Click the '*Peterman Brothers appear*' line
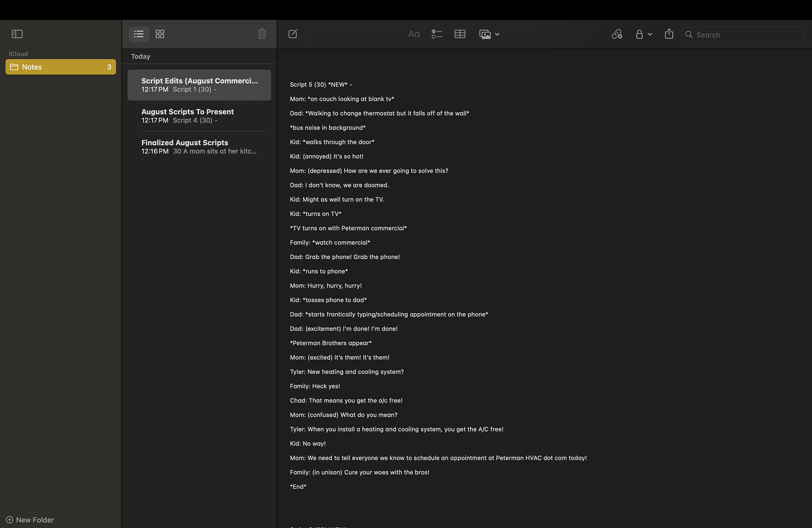This screenshot has height=528, width=812. click(331, 343)
